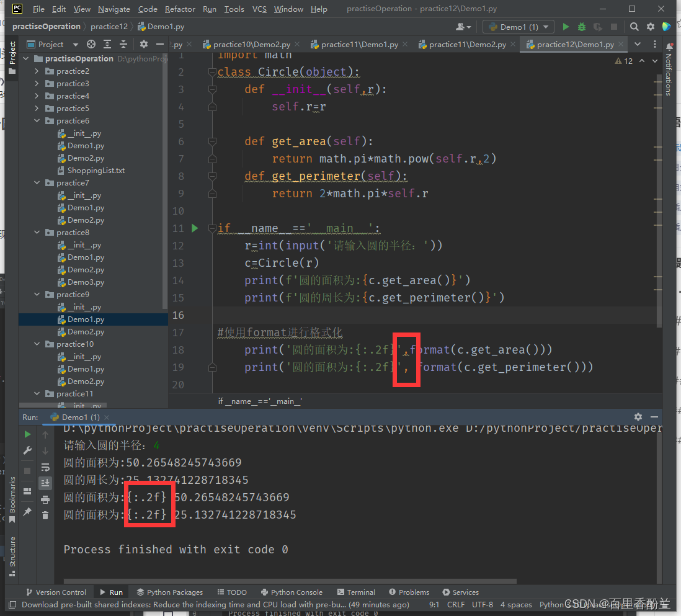Expand the practice5 folder
The width and height of the screenshot is (681, 616).
(x=37, y=108)
